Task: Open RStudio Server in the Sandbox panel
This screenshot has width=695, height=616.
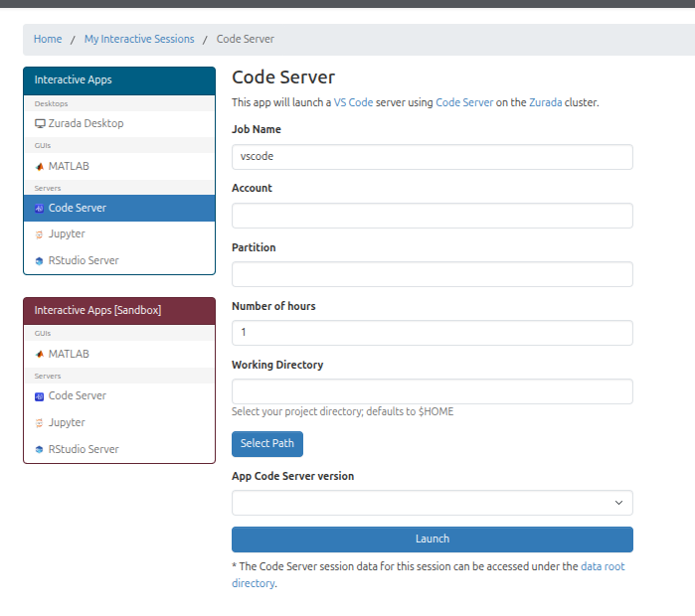Action: point(119,449)
